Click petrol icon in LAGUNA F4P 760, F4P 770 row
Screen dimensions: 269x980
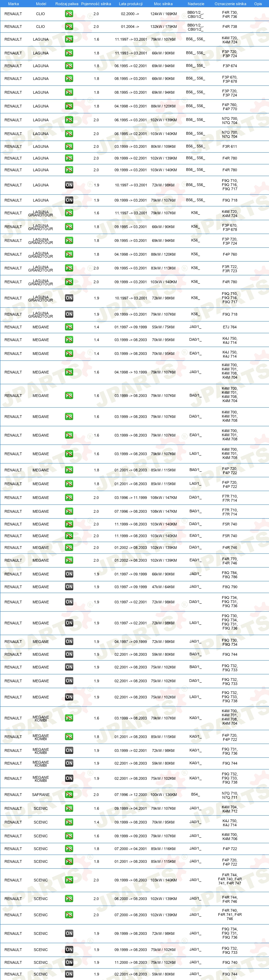(x=69, y=106)
